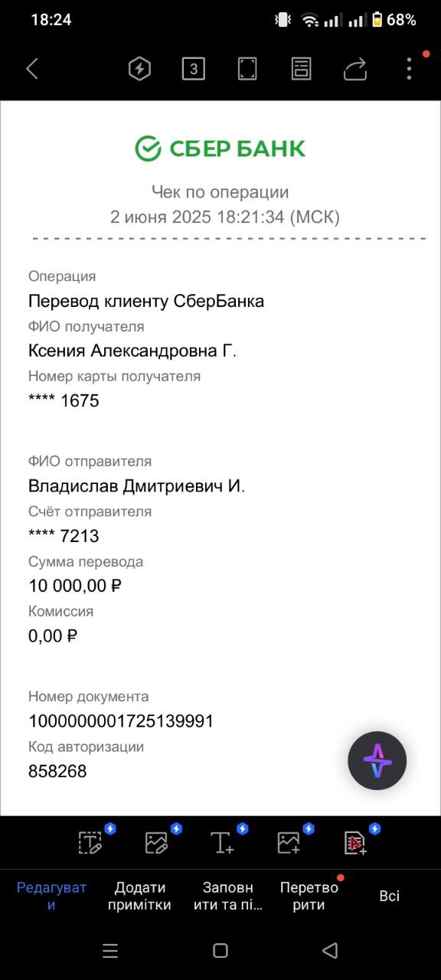
Task: Share the receipt using the share arrow
Action: point(355,69)
